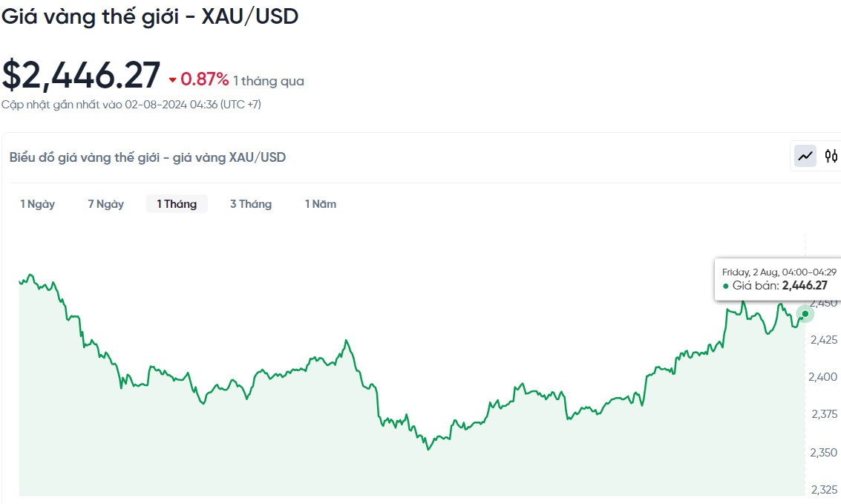Select the 1 Tháng time range
841x504 pixels.
pos(177,204)
